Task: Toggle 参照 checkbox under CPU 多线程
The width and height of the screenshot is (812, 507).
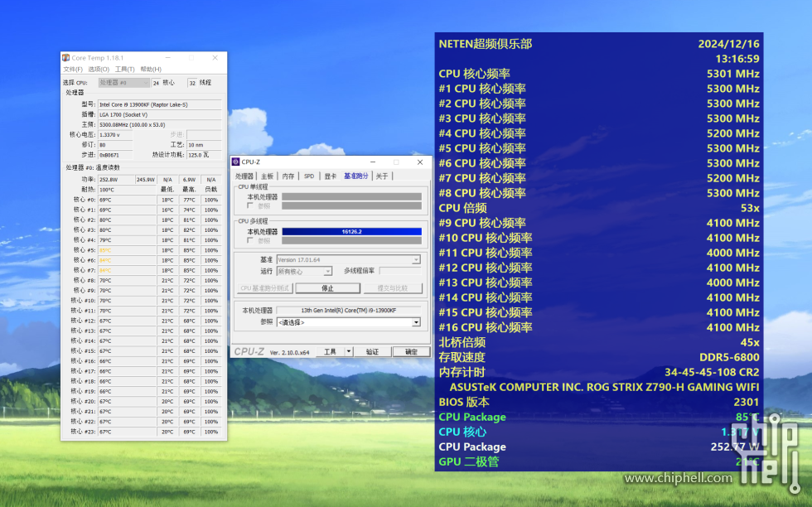Action: click(x=250, y=241)
